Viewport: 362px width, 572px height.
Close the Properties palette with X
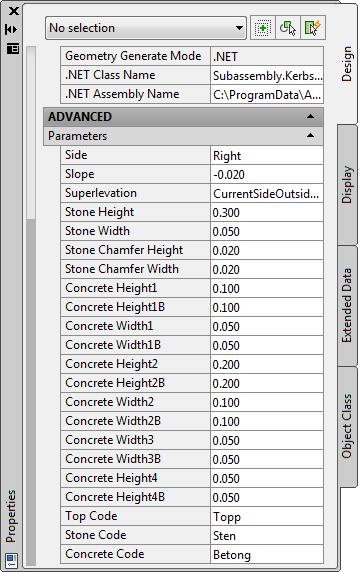point(14,11)
